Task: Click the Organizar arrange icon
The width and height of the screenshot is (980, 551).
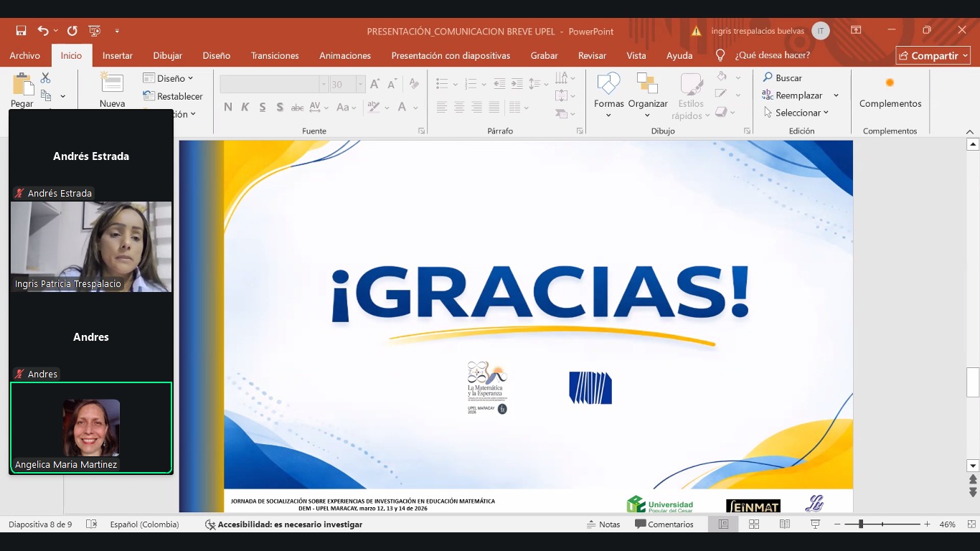Action: pyautogui.click(x=647, y=92)
